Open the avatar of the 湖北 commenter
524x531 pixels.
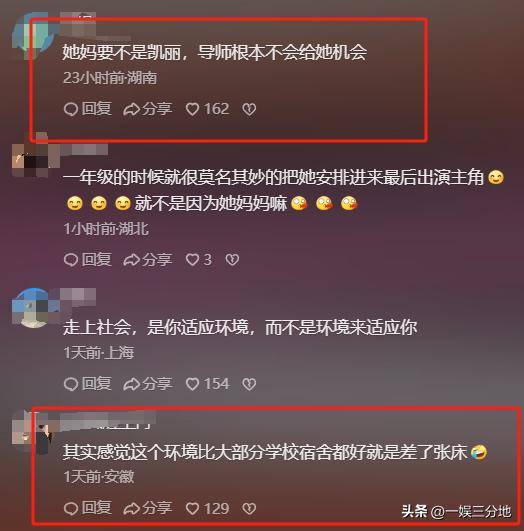[33, 160]
